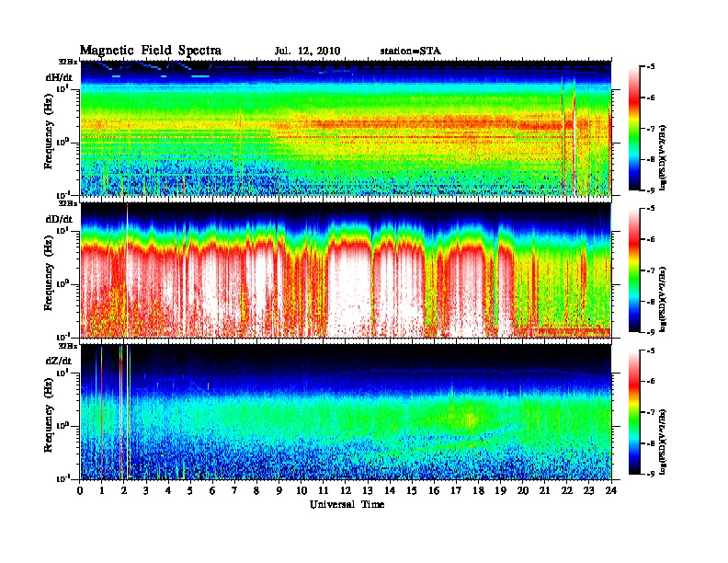Click hour 0 on the time axis
This screenshot has height=563, width=728.
point(80,490)
